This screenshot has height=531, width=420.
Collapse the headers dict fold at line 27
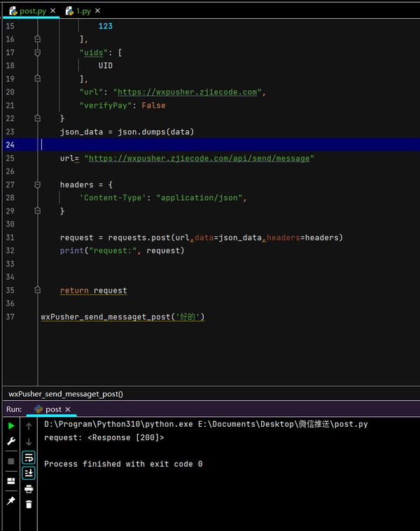[38, 185]
